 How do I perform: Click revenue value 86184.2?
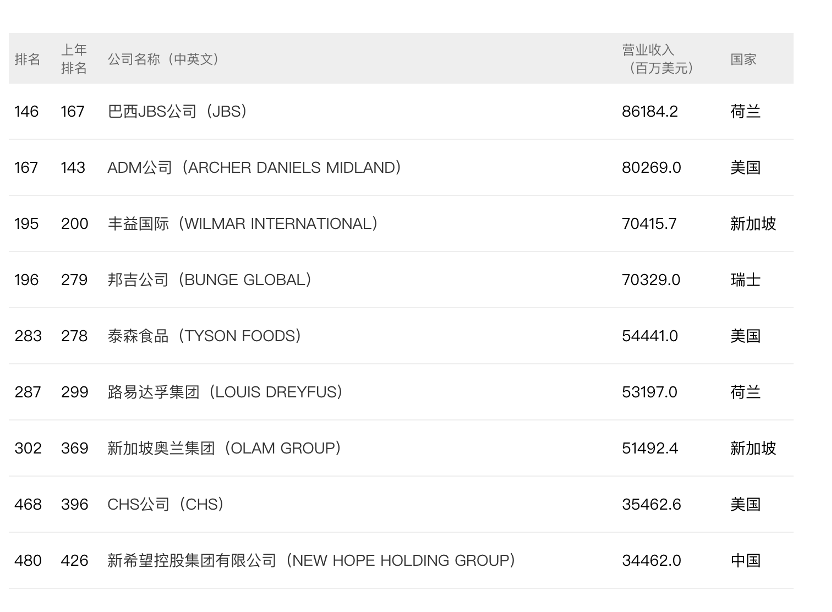(650, 111)
